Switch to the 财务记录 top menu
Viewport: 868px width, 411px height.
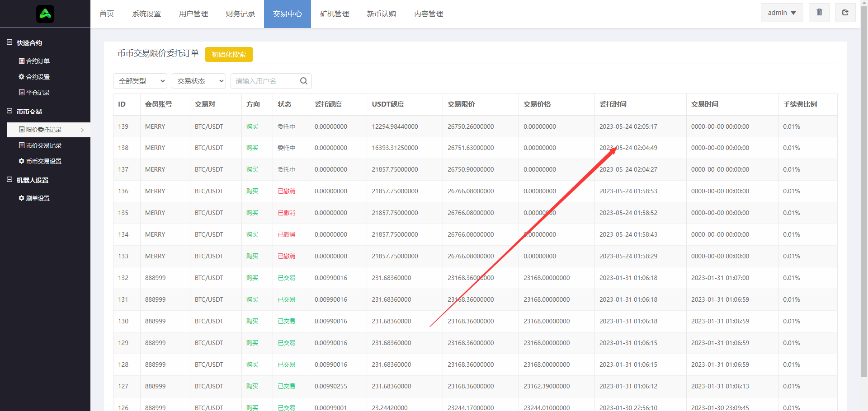[241, 14]
